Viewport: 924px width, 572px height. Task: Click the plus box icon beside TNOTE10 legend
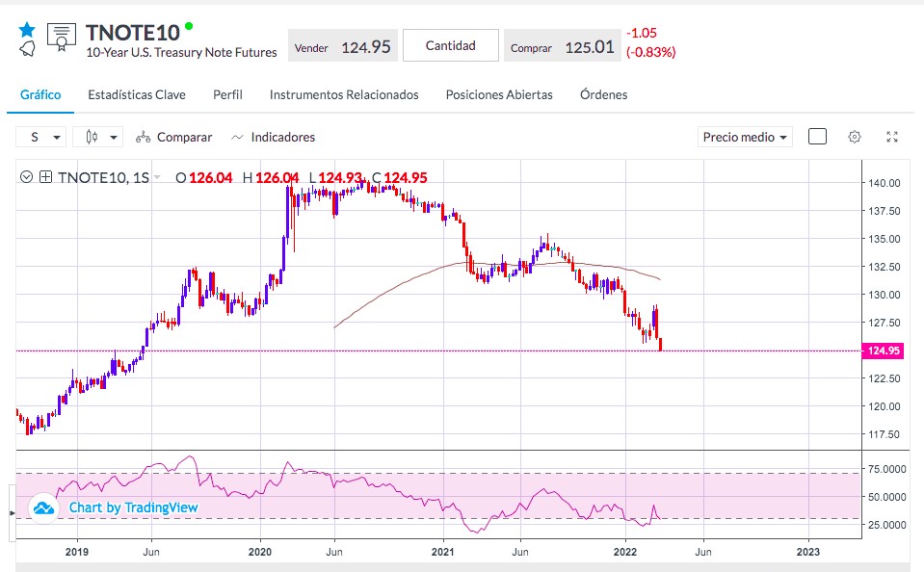click(x=46, y=177)
